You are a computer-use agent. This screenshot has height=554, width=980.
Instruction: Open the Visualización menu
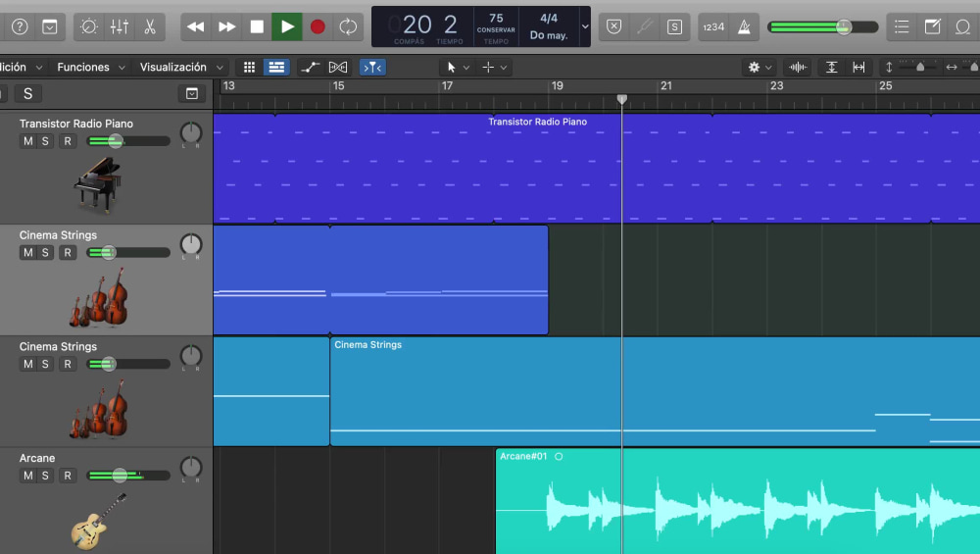(x=181, y=67)
